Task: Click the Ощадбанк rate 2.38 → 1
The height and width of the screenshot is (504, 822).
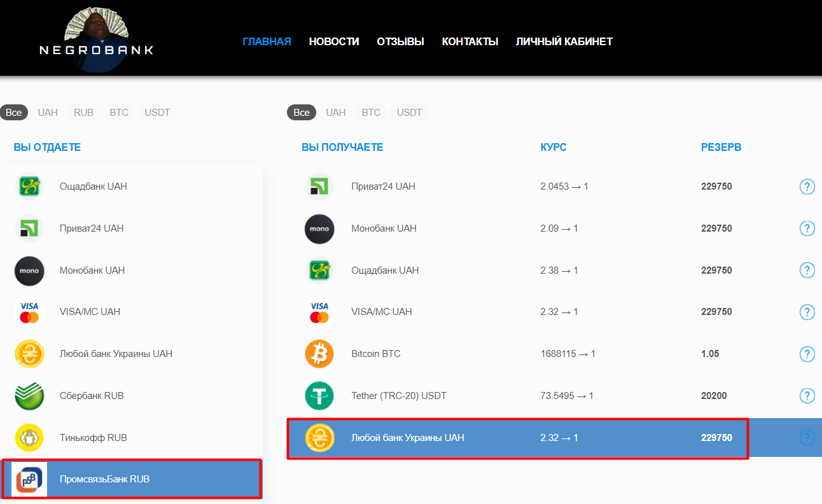Action: click(x=559, y=270)
